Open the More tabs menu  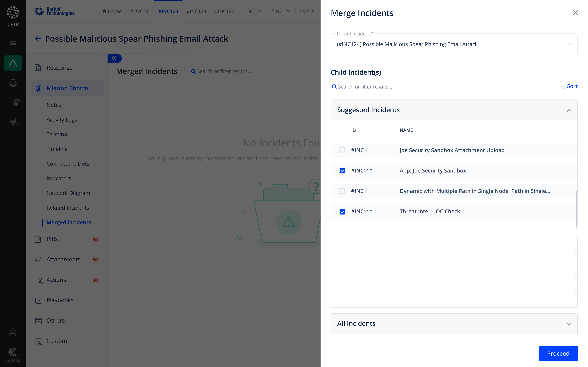[307, 11]
